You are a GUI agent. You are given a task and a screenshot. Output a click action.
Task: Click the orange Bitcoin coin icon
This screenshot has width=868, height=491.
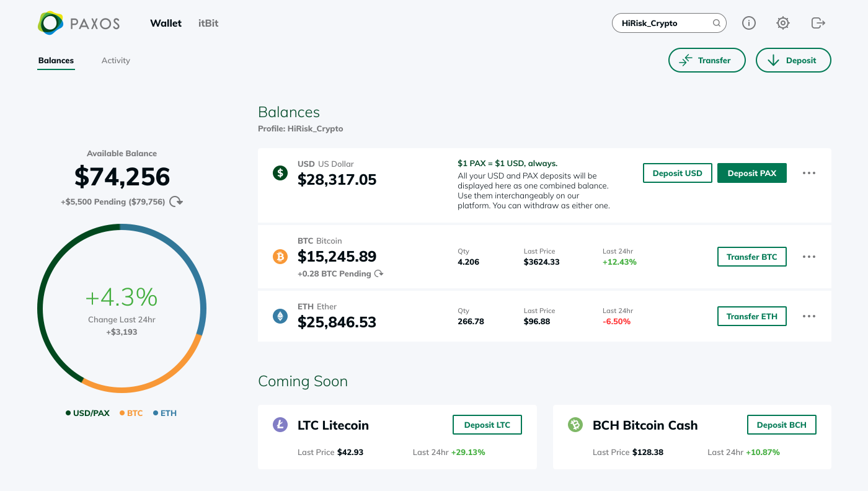281,257
